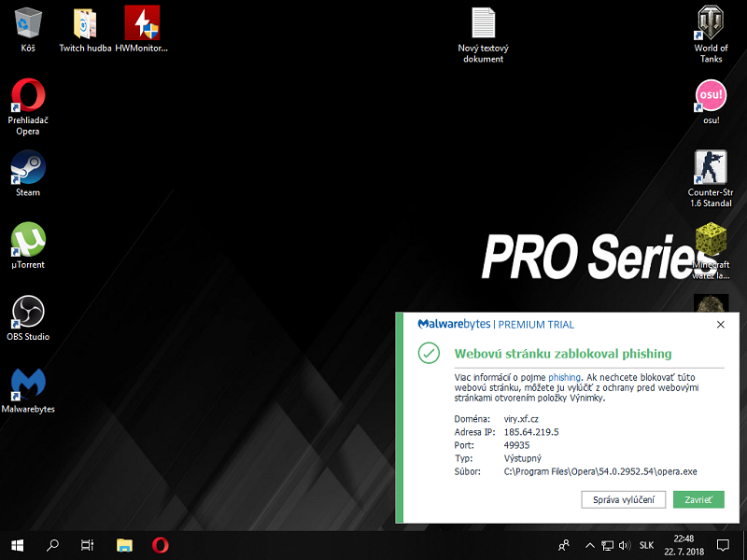Click the volume speaker tray icon
The height and width of the screenshot is (560, 747).
[x=624, y=545]
